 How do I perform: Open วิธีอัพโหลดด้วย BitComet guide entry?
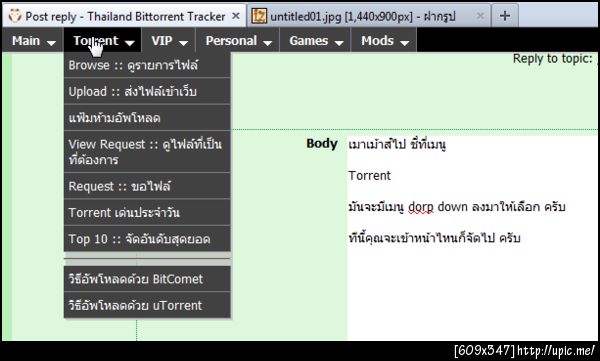pos(147,279)
